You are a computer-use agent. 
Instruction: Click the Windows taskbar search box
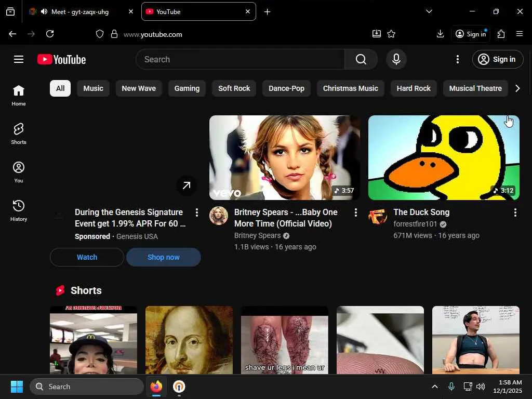click(87, 387)
